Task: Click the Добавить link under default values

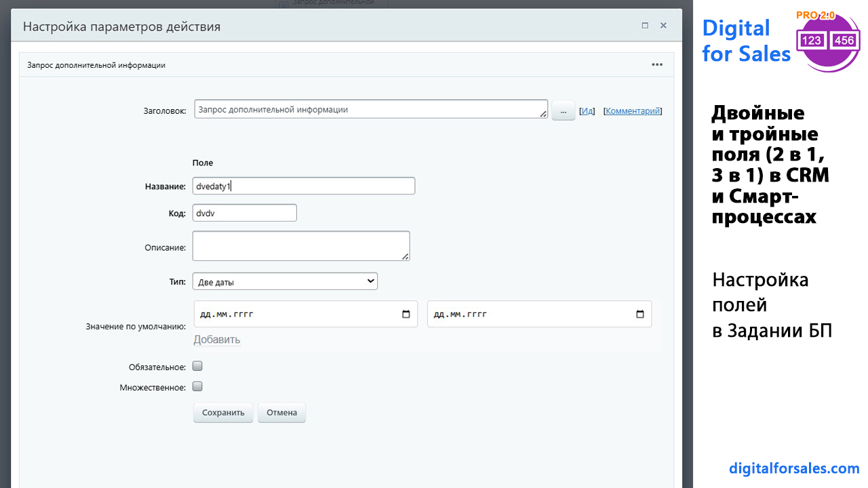Action: (216, 340)
